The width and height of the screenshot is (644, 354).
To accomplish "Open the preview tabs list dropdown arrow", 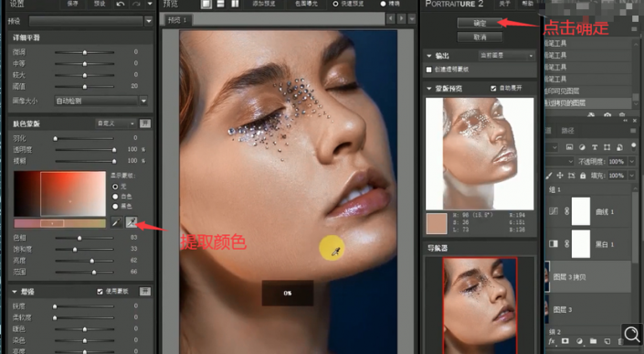I will click(x=412, y=18).
